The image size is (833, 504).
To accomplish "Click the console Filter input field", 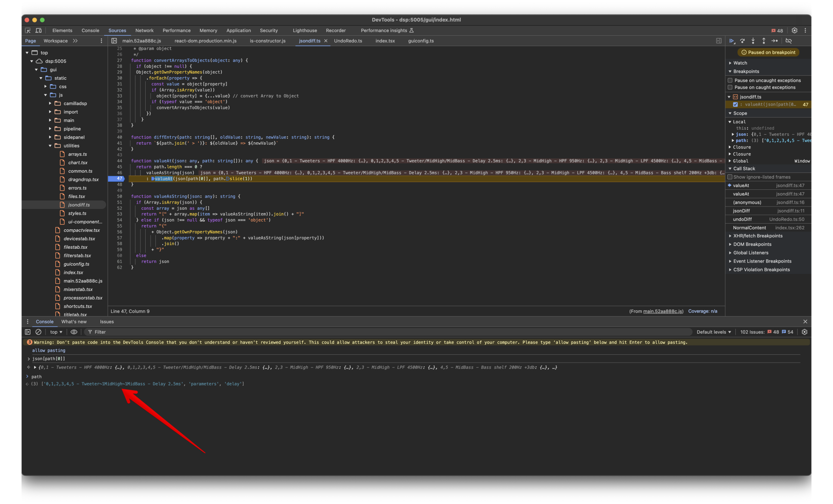I will pyautogui.click(x=388, y=332).
